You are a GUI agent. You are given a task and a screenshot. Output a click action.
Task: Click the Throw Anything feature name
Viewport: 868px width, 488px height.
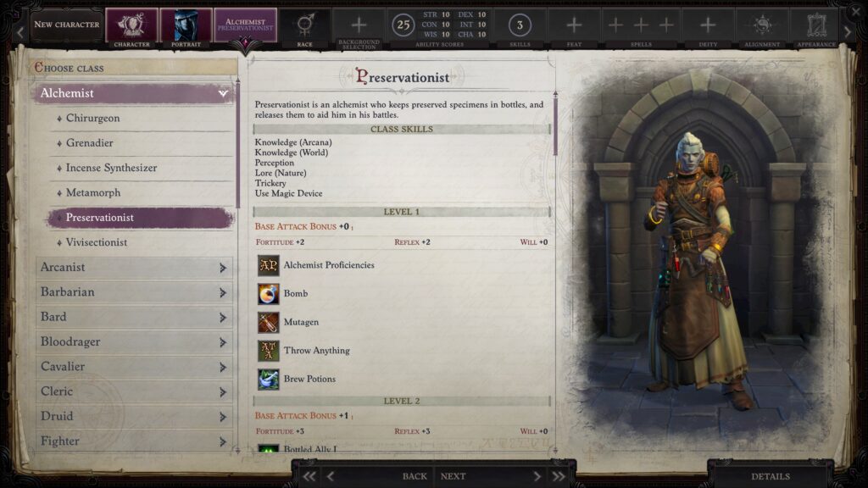coord(317,350)
